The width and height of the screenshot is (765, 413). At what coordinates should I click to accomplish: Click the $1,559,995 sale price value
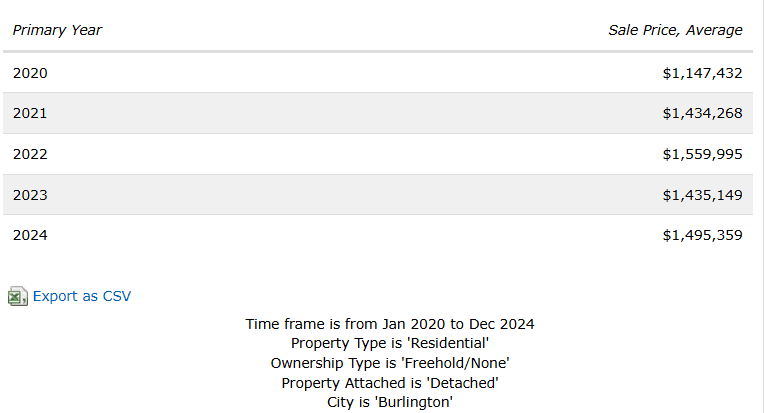tap(702, 154)
